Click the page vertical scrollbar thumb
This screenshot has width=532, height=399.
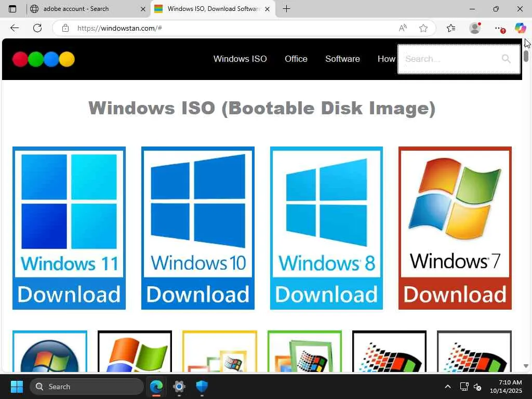[x=526, y=56]
